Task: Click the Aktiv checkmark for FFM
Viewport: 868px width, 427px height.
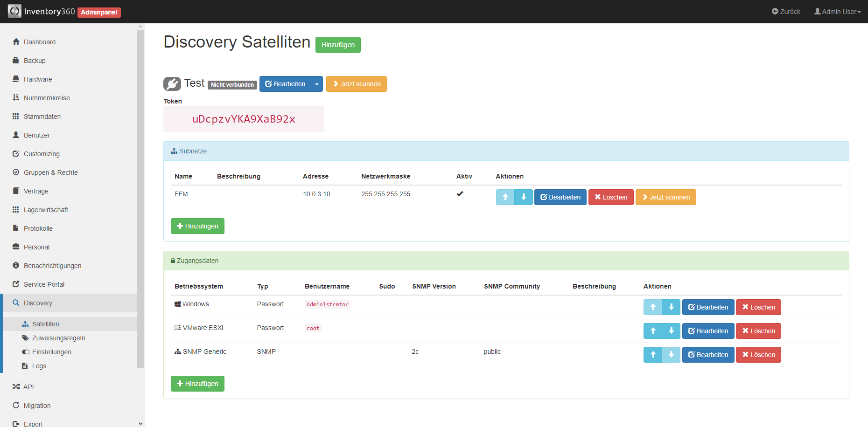Action: (x=460, y=194)
